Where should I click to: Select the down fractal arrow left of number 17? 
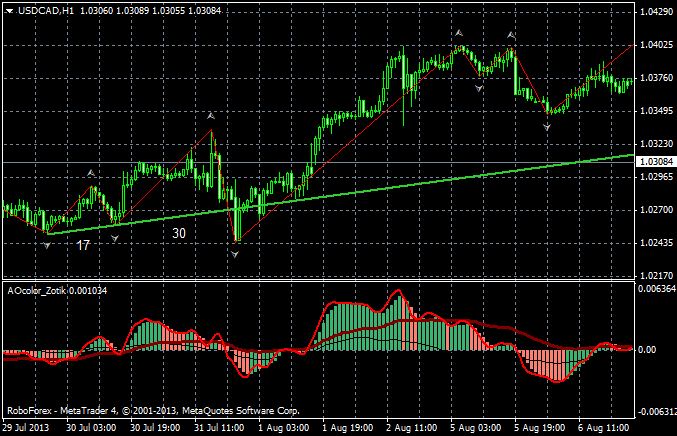pyautogui.click(x=47, y=246)
